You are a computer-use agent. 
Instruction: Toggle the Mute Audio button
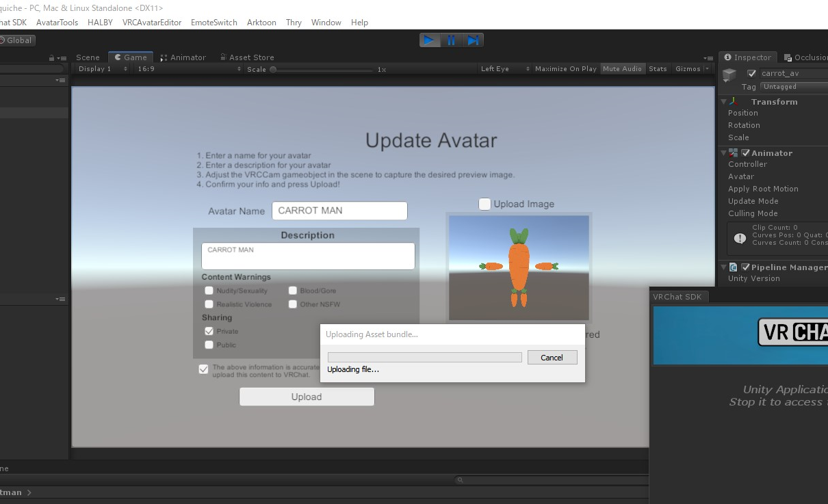pyautogui.click(x=622, y=69)
